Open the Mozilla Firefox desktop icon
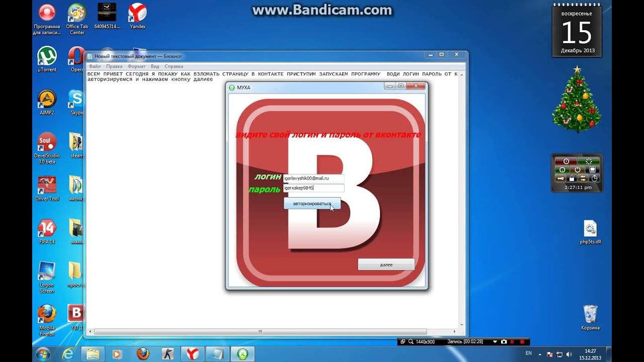The image size is (644, 362). coord(47,321)
